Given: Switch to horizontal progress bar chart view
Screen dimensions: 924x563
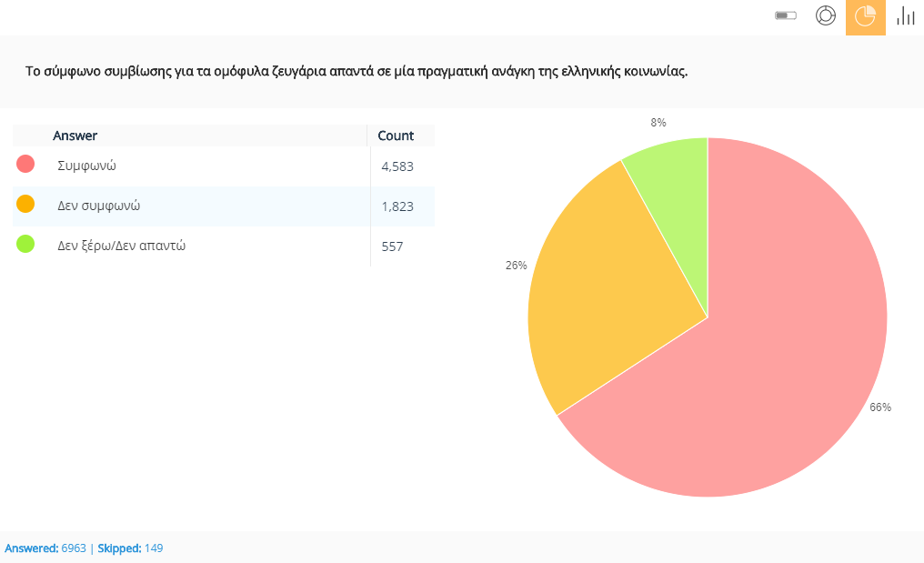Looking at the screenshot, I should (x=785, y=16).
